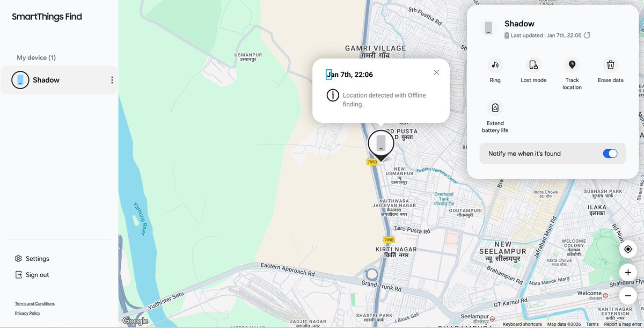644x328 pixels.
Task: Close the location info popup
Action: [436, 72]
